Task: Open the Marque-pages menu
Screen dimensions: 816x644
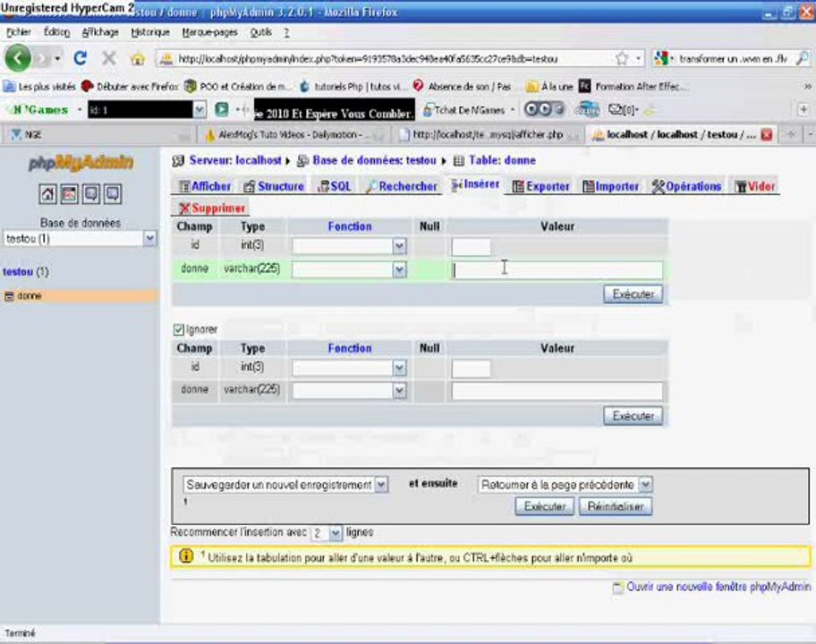Action: click(209, 32)
